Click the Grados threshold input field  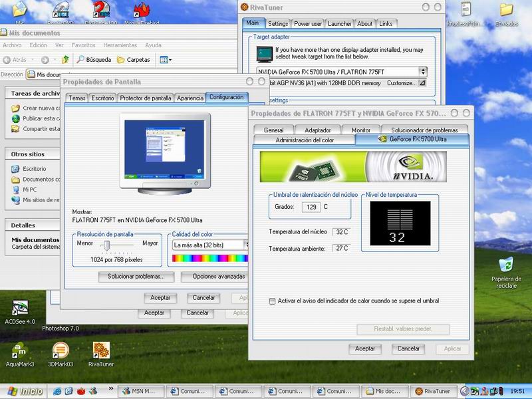311,207
